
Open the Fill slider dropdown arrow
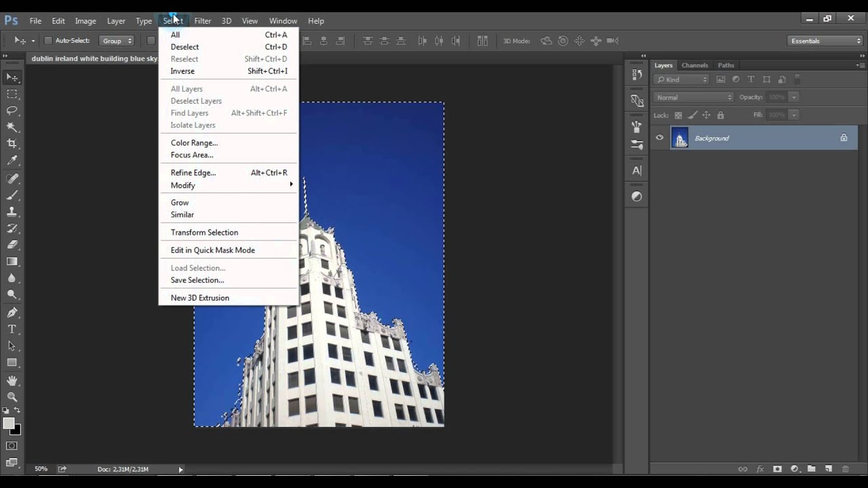[793, 115]
